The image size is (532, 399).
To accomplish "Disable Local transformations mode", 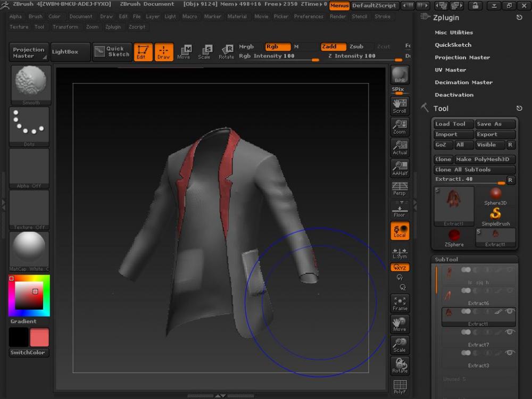I will click(400, 231).
